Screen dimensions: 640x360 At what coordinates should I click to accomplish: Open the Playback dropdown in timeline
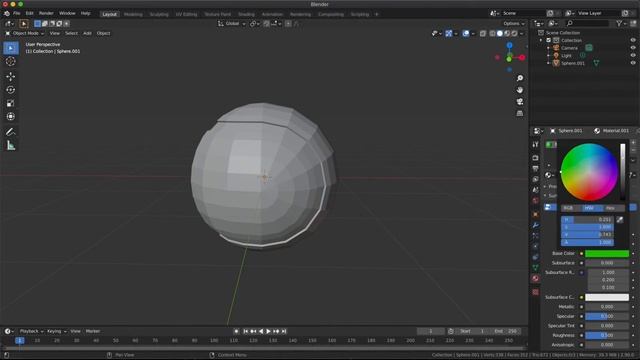click(32, 331)
